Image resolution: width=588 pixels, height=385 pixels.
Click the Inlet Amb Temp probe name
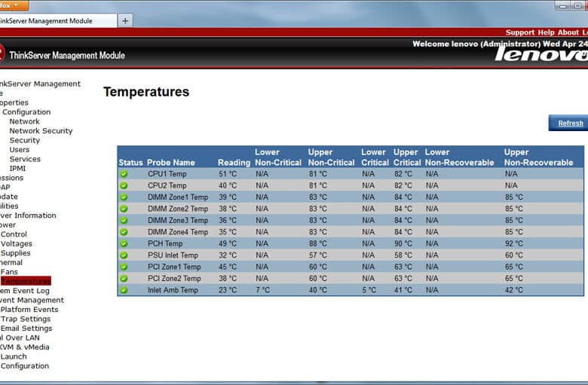pyautogui.click(x=173, y=290)
